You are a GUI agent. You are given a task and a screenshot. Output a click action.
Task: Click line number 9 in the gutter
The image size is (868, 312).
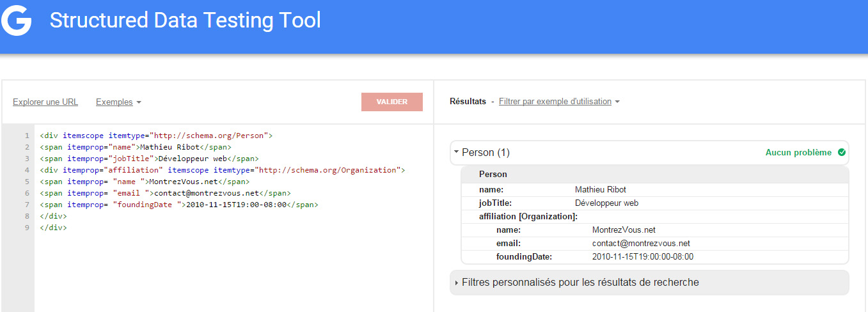coord(27,228)
